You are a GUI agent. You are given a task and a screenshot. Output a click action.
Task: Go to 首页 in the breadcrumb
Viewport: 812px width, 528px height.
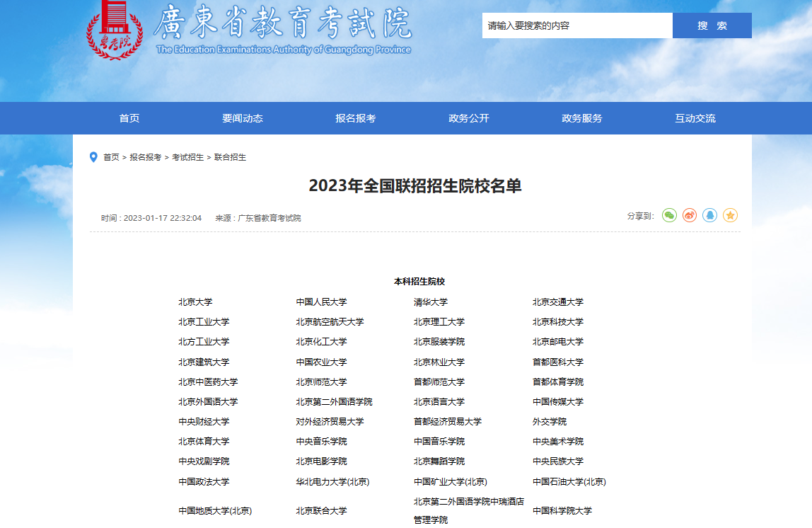(x=111, y=157)
